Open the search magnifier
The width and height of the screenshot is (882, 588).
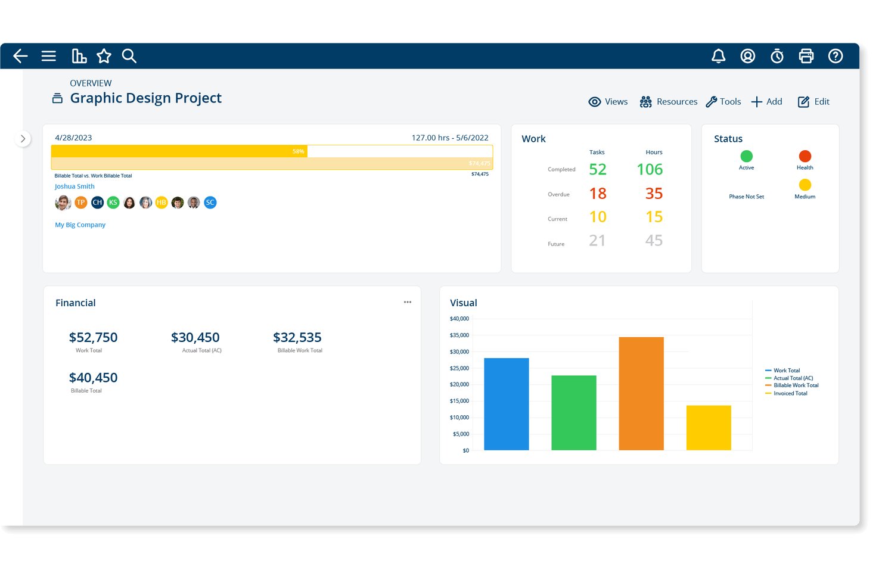pos(129,56)
